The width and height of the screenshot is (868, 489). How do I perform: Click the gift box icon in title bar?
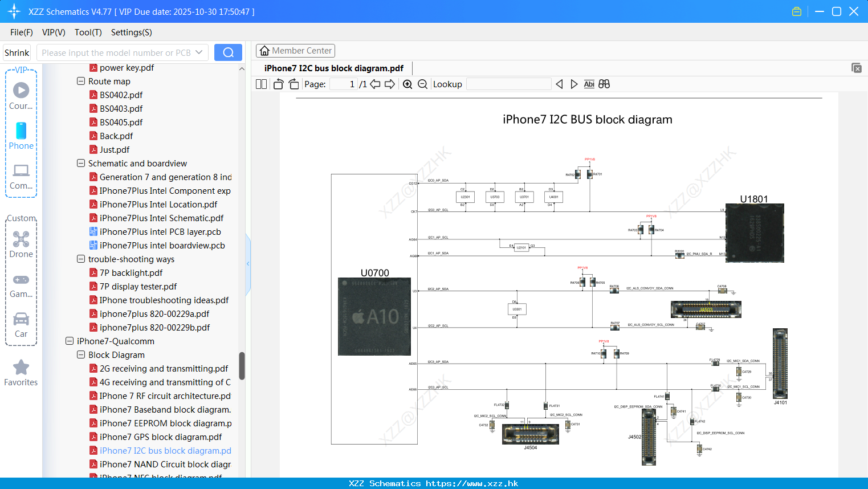(x=797, y=11)
